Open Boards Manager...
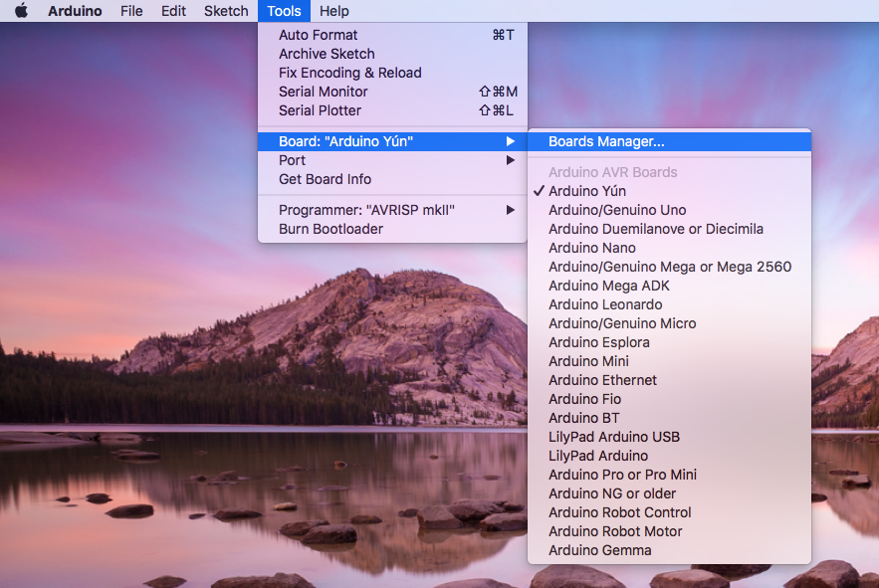Image resolution: width=879 pixels, height=588 pixels. click(606, 141)
